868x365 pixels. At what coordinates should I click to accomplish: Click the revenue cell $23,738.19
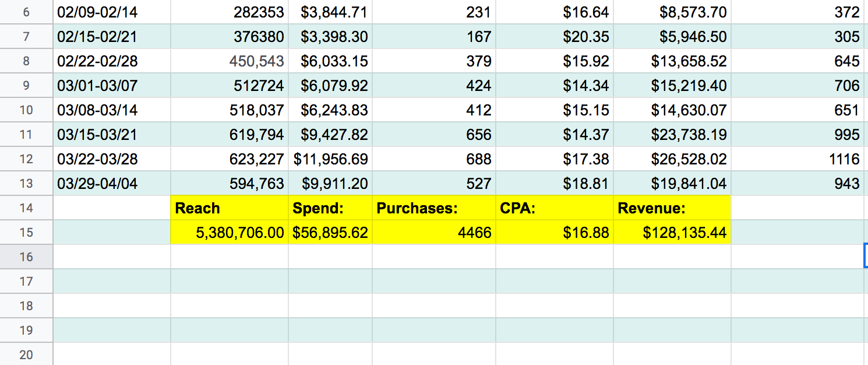pyautogui.click(x=672, y=135)
